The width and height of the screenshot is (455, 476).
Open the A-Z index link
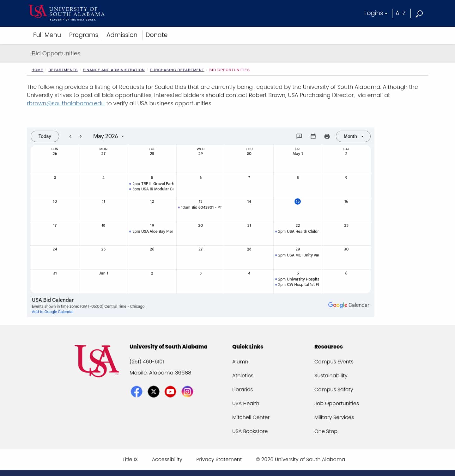click(x=401, y=13)
